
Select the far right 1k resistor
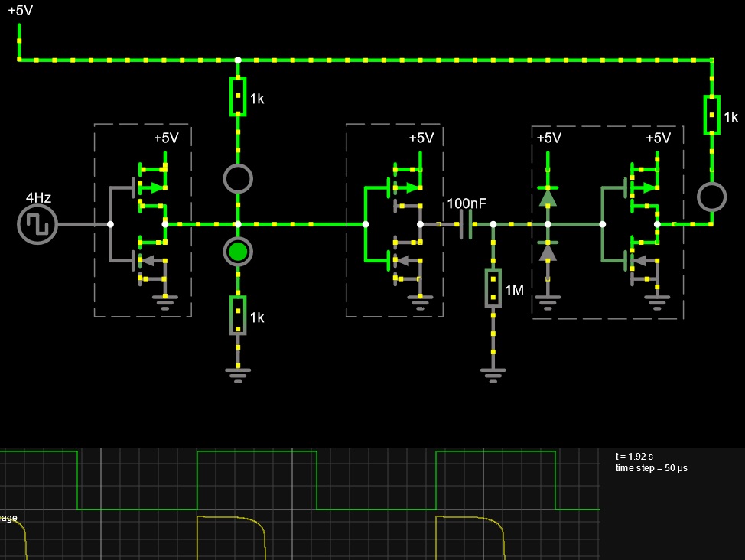pyautogui.click(x=712, y=115)
